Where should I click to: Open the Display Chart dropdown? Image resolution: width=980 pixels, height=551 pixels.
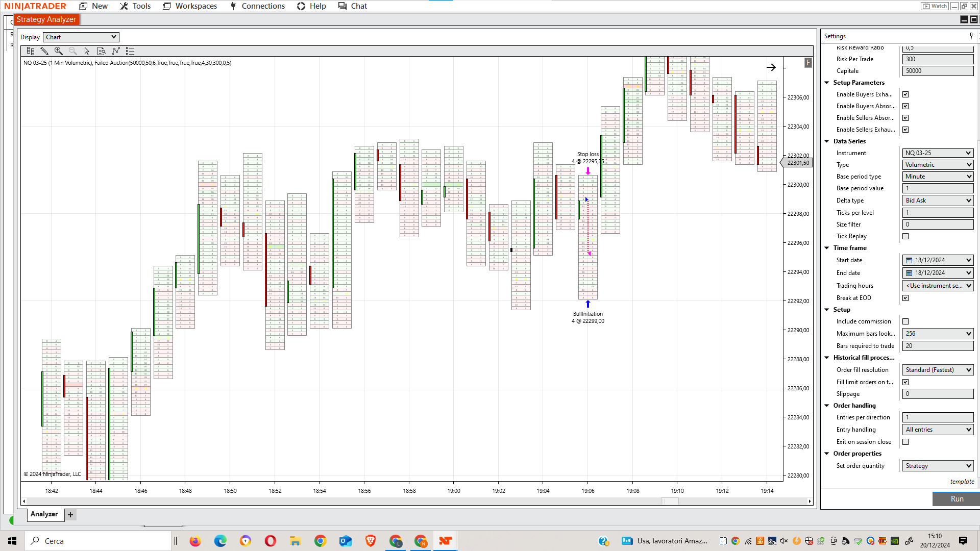click(x=81, y=37)
